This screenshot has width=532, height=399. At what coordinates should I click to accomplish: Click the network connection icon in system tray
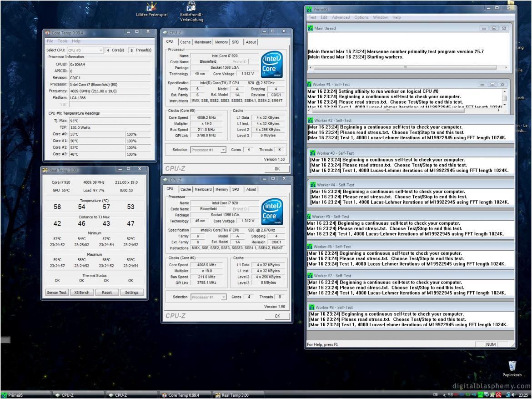click(508, 395)
